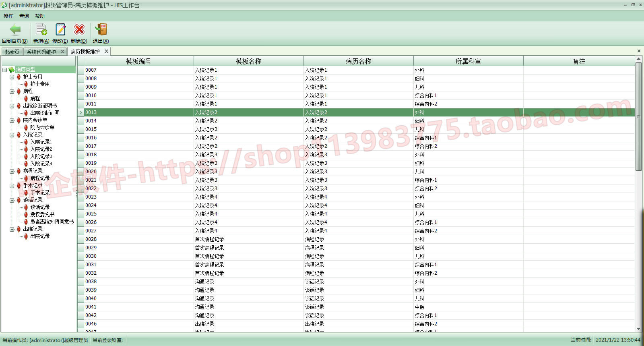Viewport: 644px width, 346px height.
Task: Click 外科 department cell in row 0023
Action: click(x=469, y=197)
